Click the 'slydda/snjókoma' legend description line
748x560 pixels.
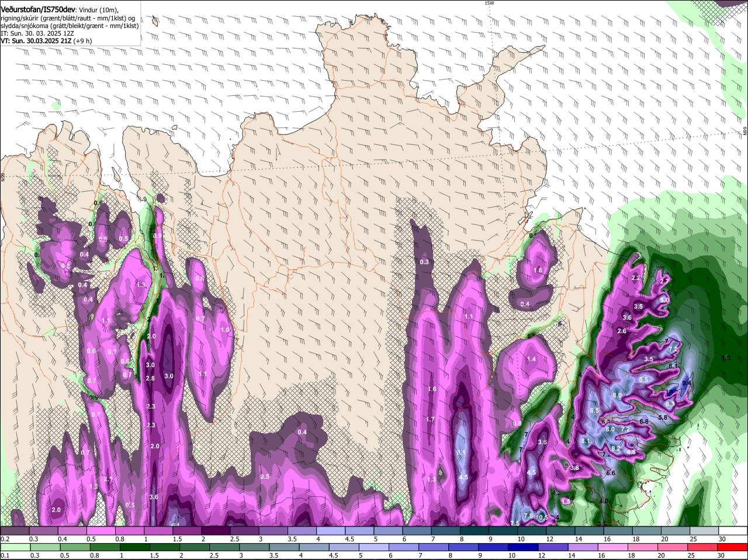tap(70, 26)
